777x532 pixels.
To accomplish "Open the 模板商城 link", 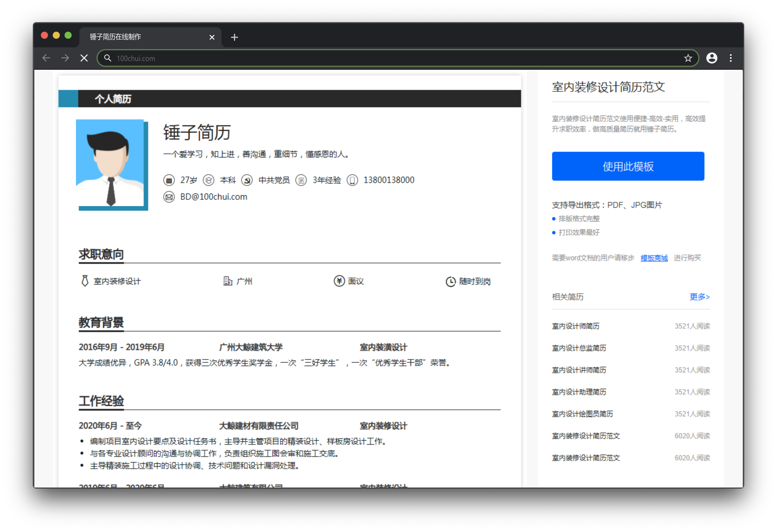I will pyautogui.click(x=654, y=258).
